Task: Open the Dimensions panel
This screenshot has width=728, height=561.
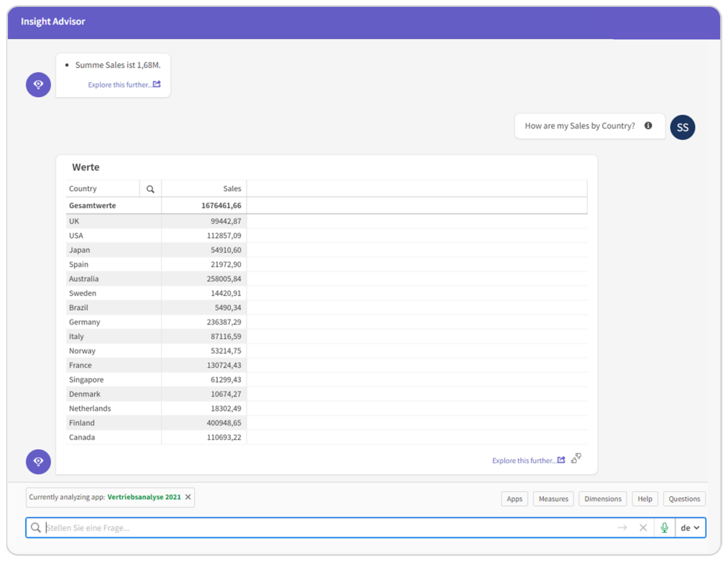Action: pyautogui.click(x=602, y=498)
